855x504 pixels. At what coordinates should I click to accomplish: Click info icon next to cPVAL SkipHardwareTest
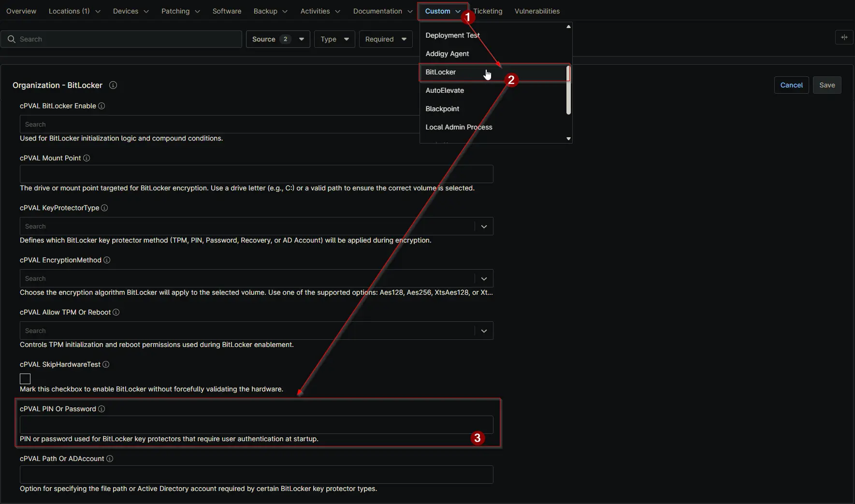(x=106, y=364)
